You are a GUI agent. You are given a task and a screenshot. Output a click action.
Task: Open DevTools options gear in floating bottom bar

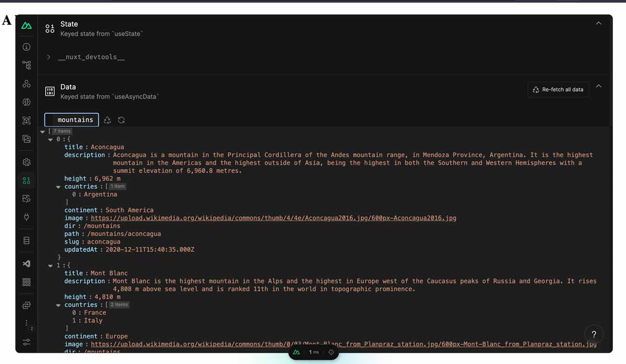coord(331,352)
